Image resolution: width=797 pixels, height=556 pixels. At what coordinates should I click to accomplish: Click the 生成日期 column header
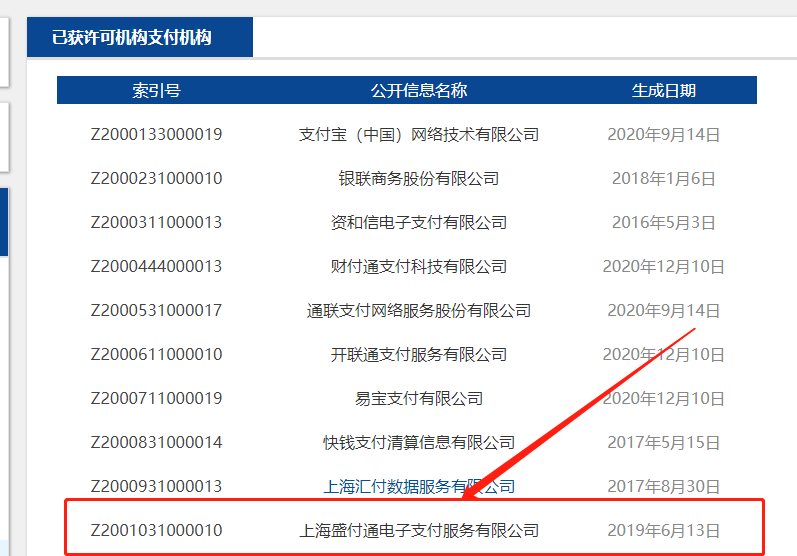coord(663,90)
